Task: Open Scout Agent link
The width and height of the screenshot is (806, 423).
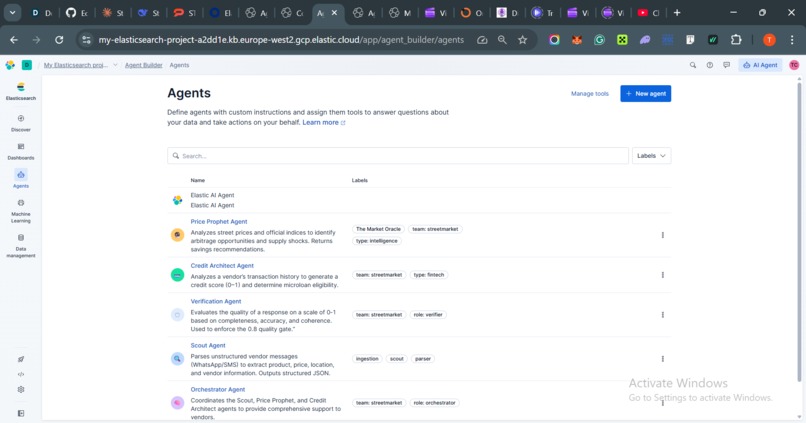Action: point(208,345)
